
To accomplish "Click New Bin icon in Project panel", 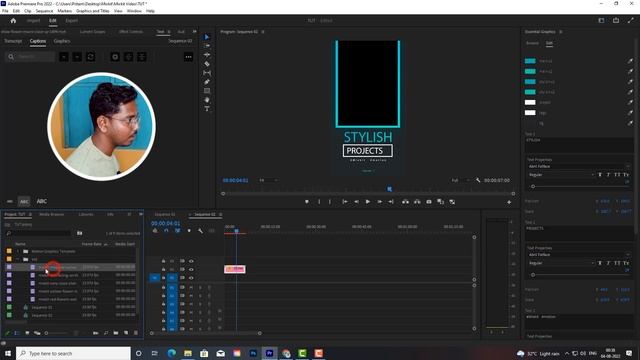I will [116, 333].
